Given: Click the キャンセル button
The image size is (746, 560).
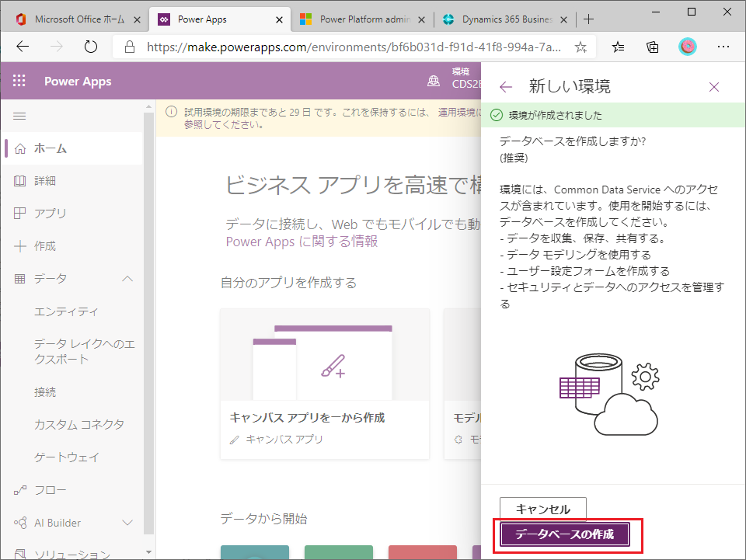Looking at the screenshot, I should (543, 510).
